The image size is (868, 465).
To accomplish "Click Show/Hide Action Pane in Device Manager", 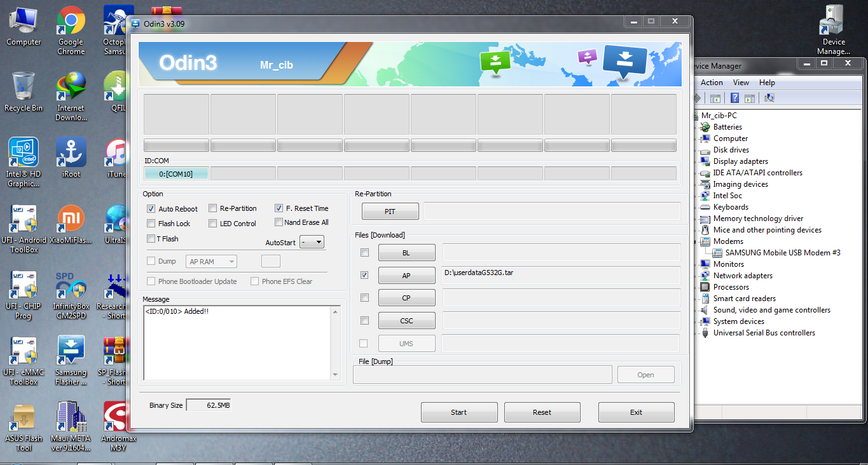I will [x=750, y=98].
